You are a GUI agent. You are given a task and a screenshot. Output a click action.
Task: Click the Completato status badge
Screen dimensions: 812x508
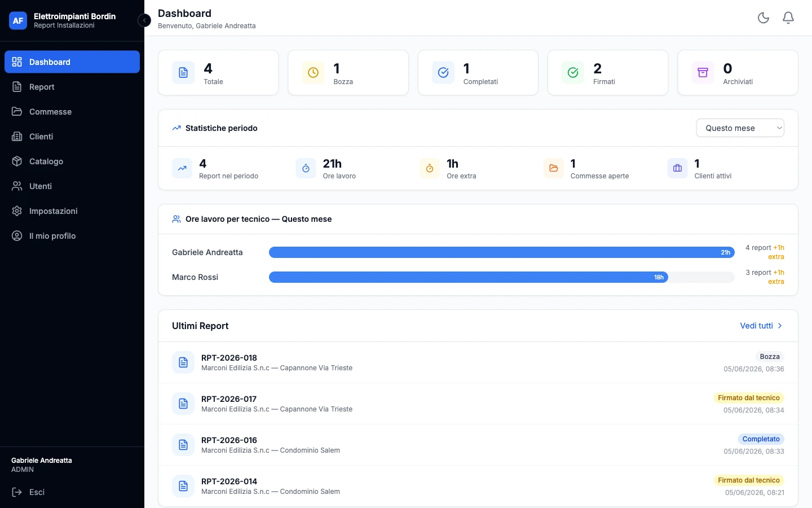tap(761, 439)
